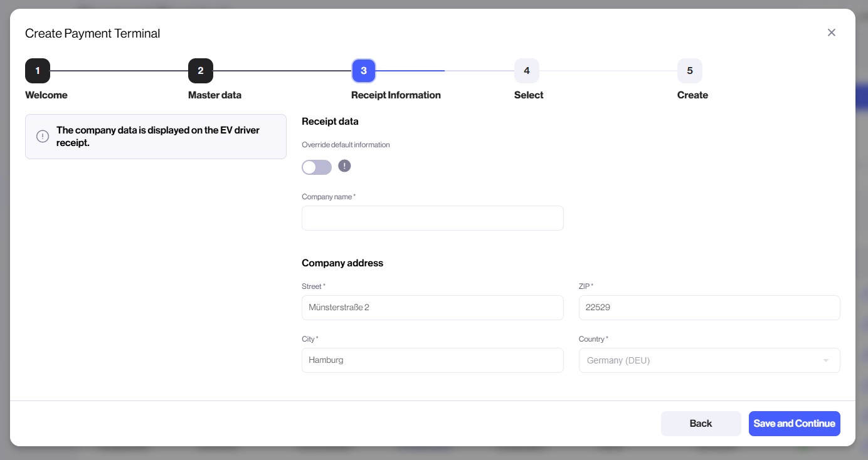Click the Country dropdown arrow
This screenshot has width=868, height=460.
[826, 360]
